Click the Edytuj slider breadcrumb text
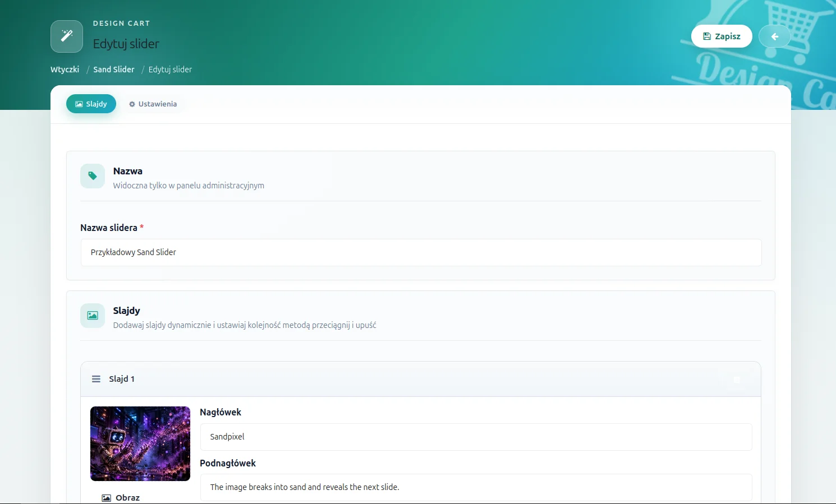The height and width of the screenshot is (504, 836). (x=170, y=70)
